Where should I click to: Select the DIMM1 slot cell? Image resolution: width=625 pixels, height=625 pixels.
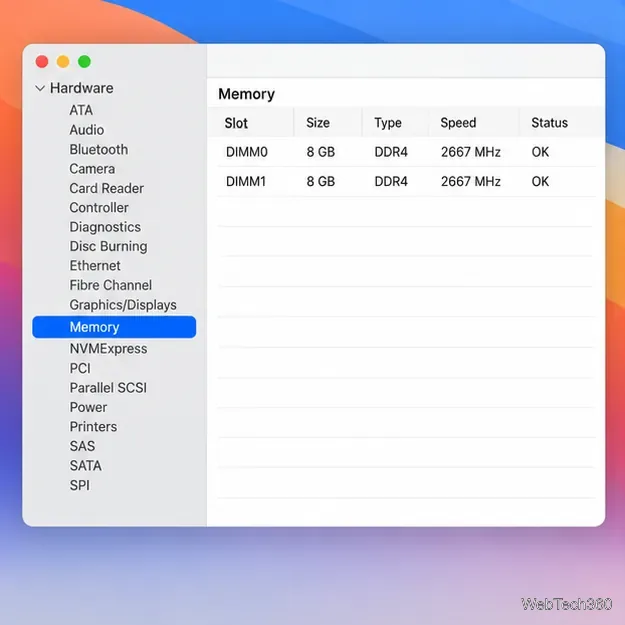[246, 181]
